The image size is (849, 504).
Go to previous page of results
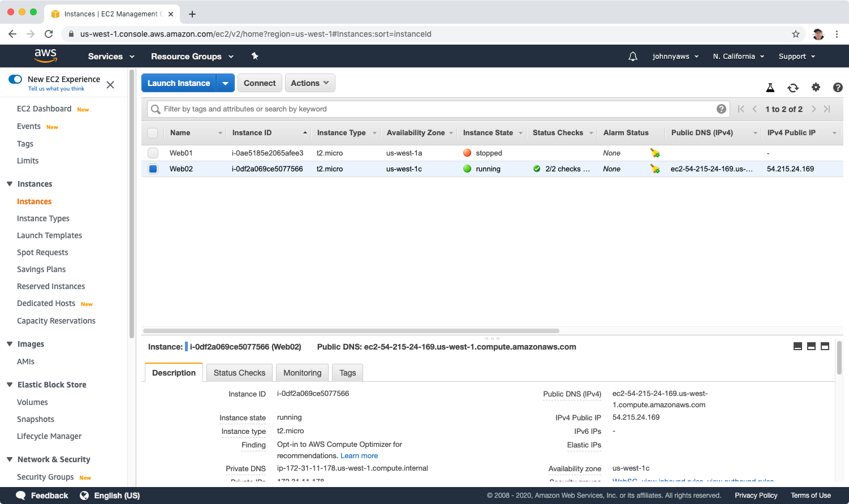[755, 109]
